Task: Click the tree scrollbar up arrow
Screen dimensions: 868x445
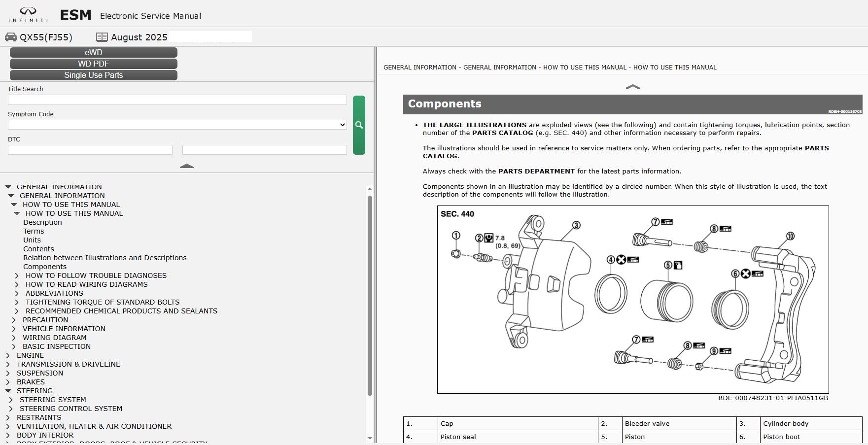Action: tap(370, 189)
